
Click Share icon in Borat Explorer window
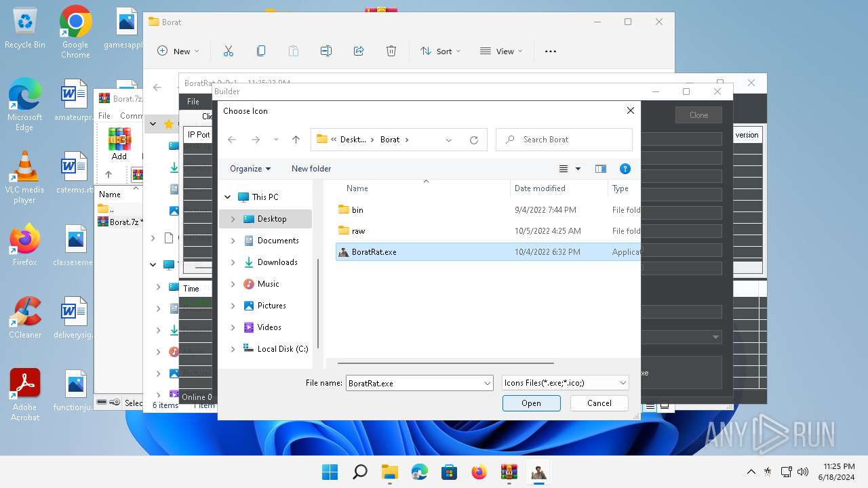tap(359, 51)
